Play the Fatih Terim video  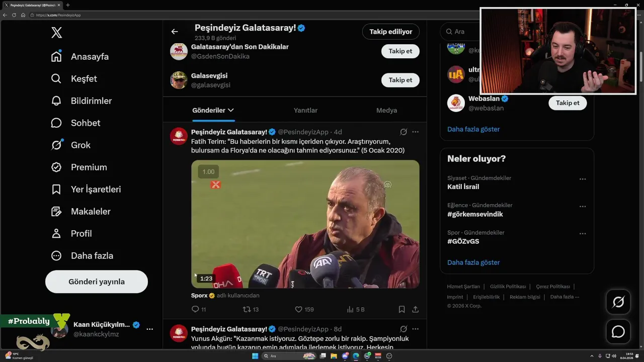point(305,224)
